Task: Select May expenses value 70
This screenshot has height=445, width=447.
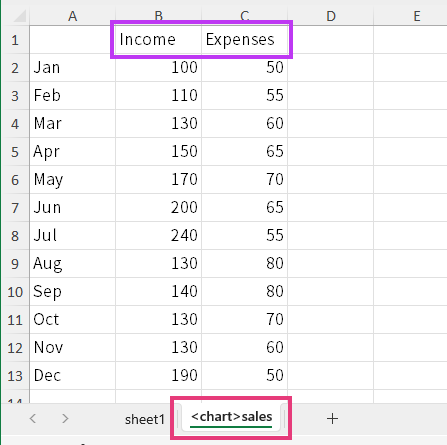Action: point(245,180)
